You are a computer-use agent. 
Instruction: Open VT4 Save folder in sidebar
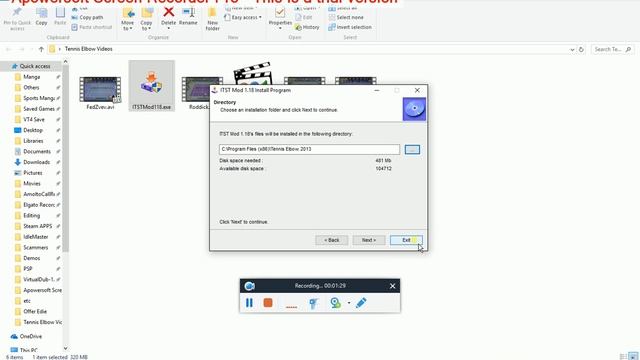[34, 120]
